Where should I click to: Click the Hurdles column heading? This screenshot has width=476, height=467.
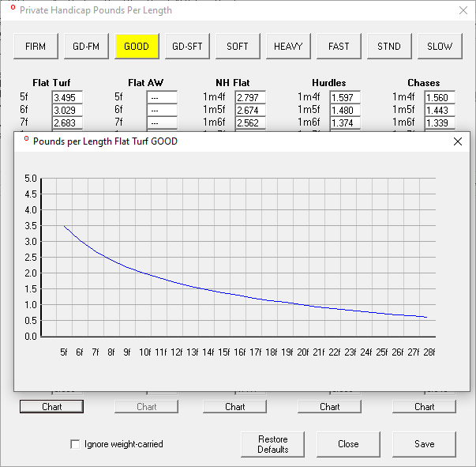point(329,83)
